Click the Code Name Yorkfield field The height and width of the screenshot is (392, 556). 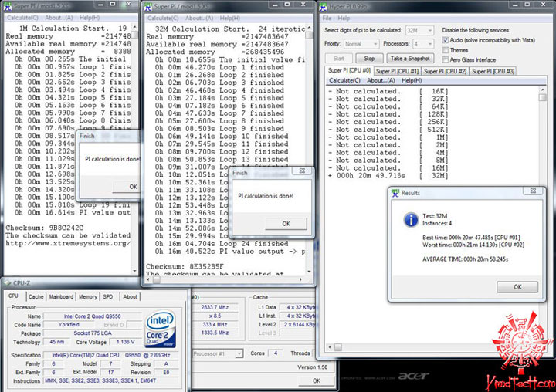click(x=69, y=324)
